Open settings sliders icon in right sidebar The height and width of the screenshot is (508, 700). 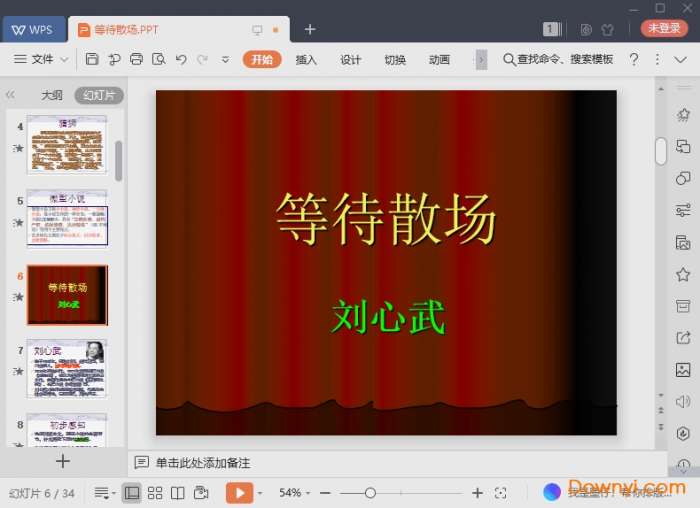683,210
